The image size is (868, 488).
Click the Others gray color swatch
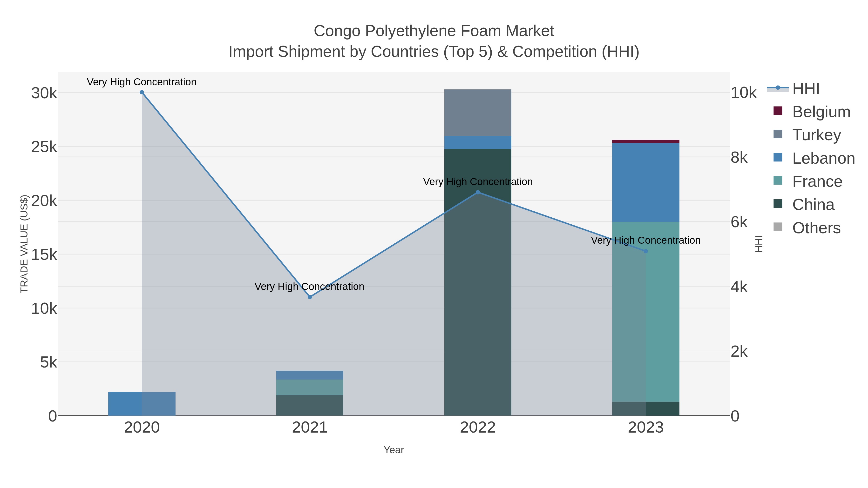(778, 227)
